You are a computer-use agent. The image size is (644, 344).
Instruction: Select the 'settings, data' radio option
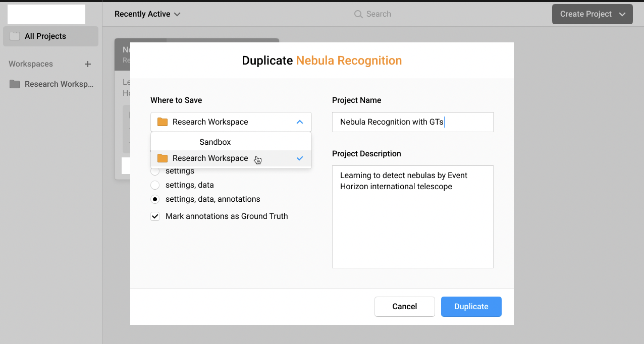(155, 185)
